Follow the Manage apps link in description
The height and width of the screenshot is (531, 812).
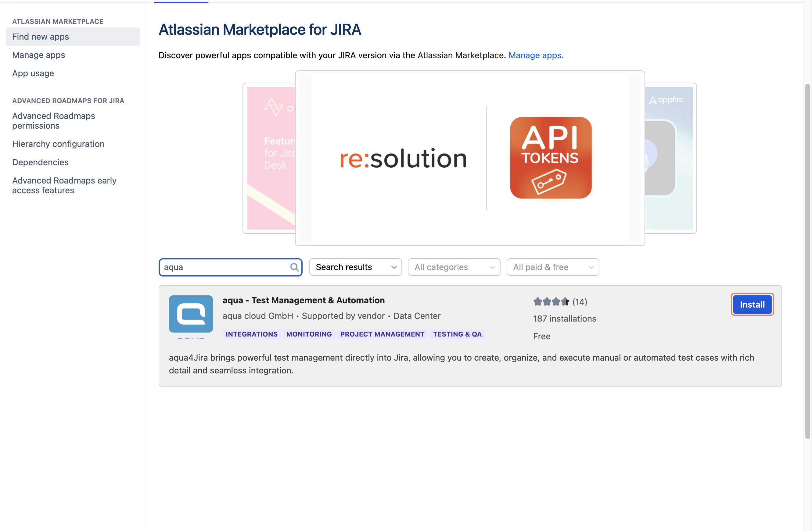(536, 55)
